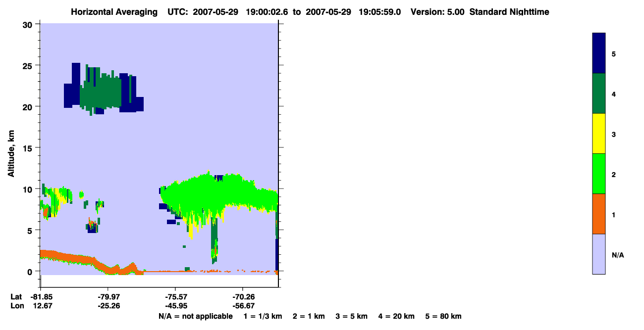Click the dark green level 4 colorbar segment

coord(598,94)
